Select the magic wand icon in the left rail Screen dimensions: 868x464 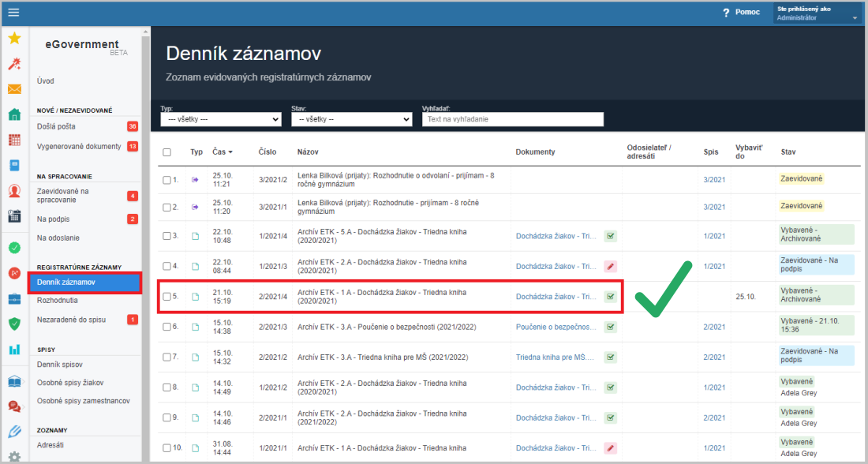[x=14, y=63]
